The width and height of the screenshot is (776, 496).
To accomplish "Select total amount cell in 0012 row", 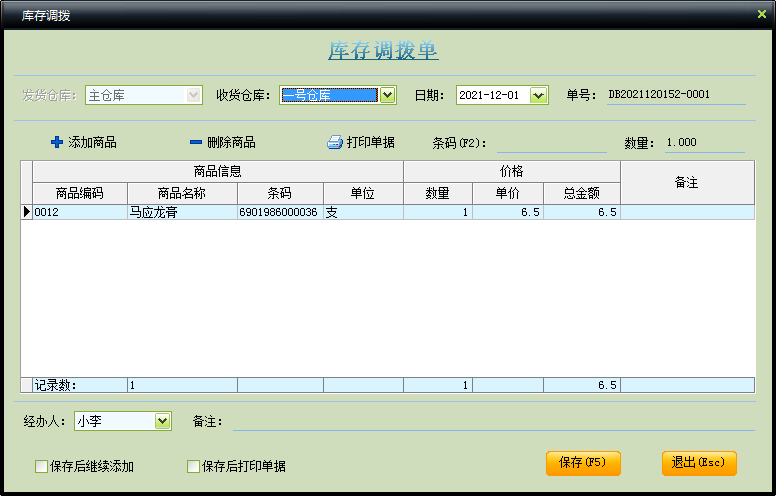I will 582,212.
